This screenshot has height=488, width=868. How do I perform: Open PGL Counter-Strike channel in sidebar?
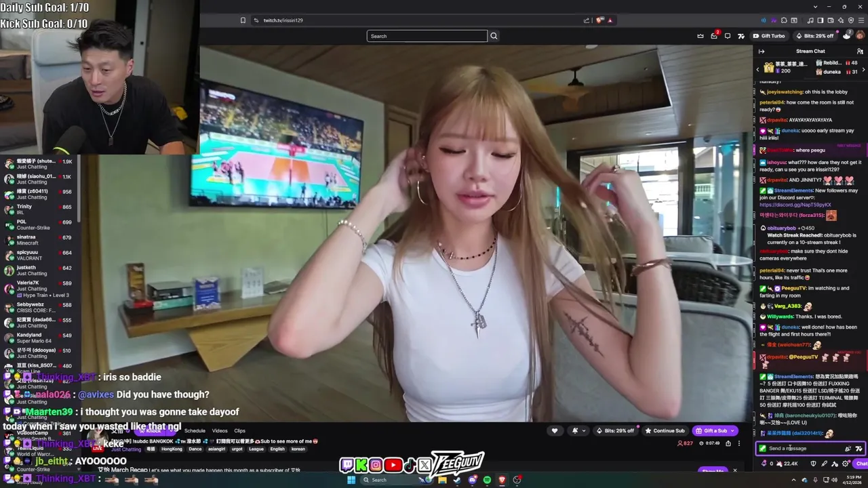[x=39, y=224]
